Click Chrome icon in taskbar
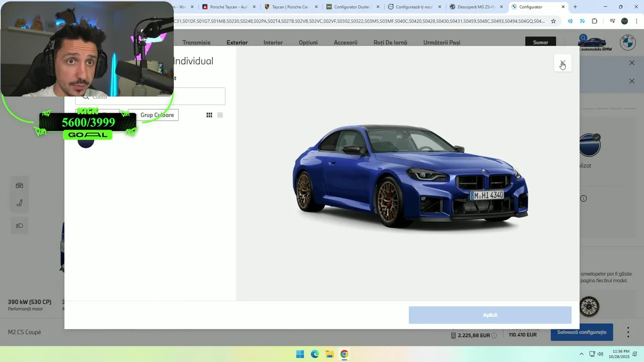 point(344,354)
